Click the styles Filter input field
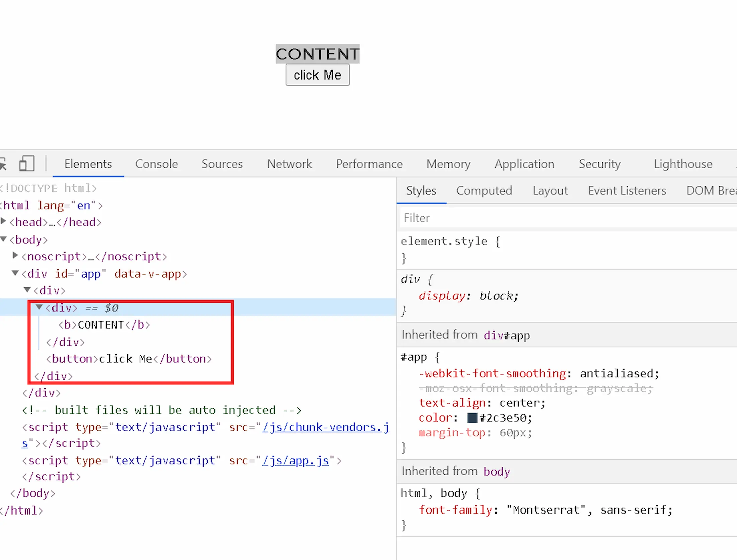Screen dimensions: 737x560 click(568, 218)
